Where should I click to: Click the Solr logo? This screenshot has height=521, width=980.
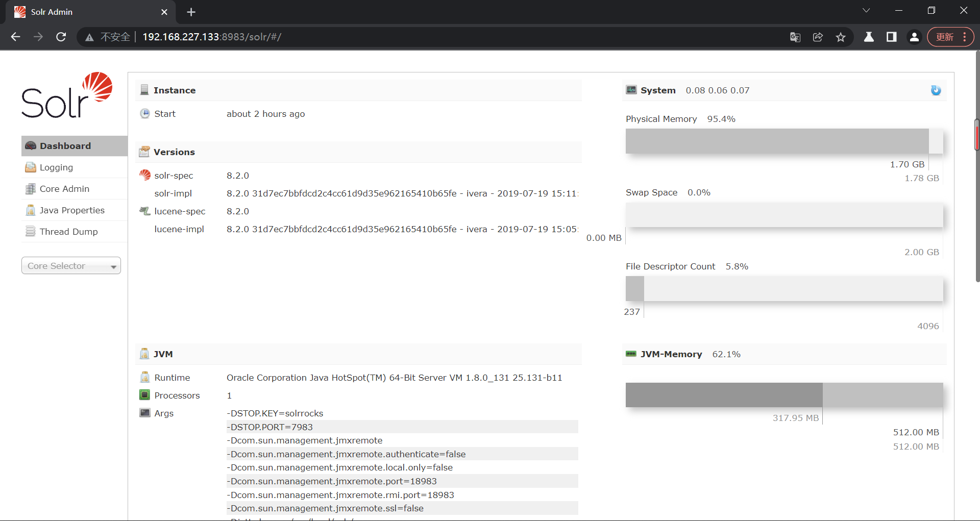pyautogui.click(x=67, y=95)
